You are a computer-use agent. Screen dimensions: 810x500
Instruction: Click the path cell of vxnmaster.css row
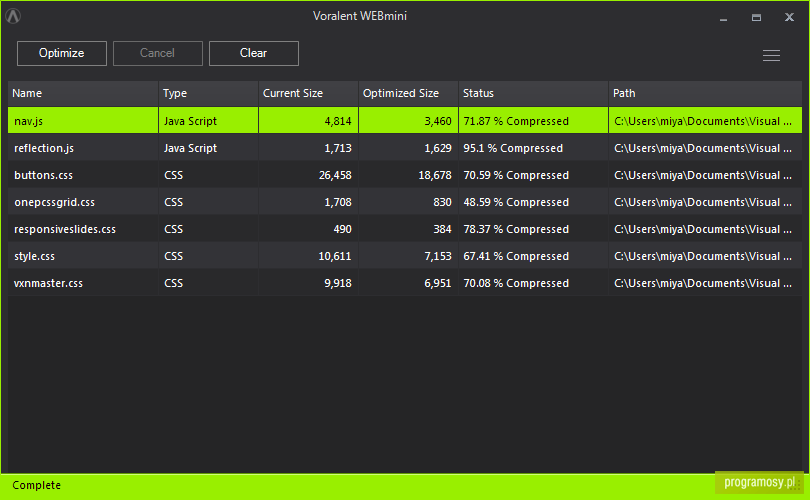705,283
